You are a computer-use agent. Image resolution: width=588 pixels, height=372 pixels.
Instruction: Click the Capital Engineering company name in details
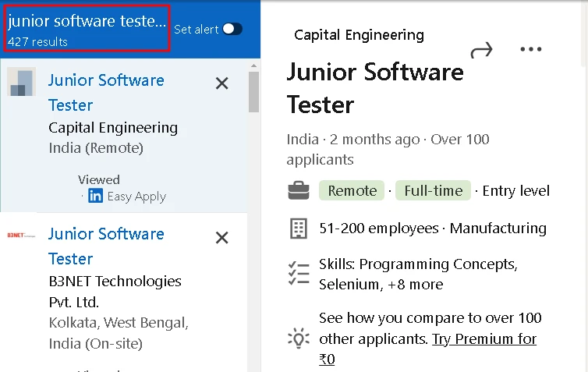359,35
